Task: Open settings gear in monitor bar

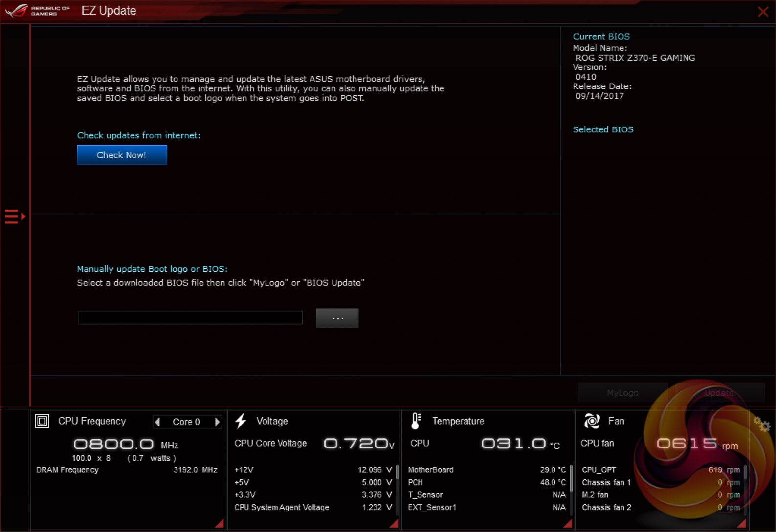Action: tap(762, 424)
